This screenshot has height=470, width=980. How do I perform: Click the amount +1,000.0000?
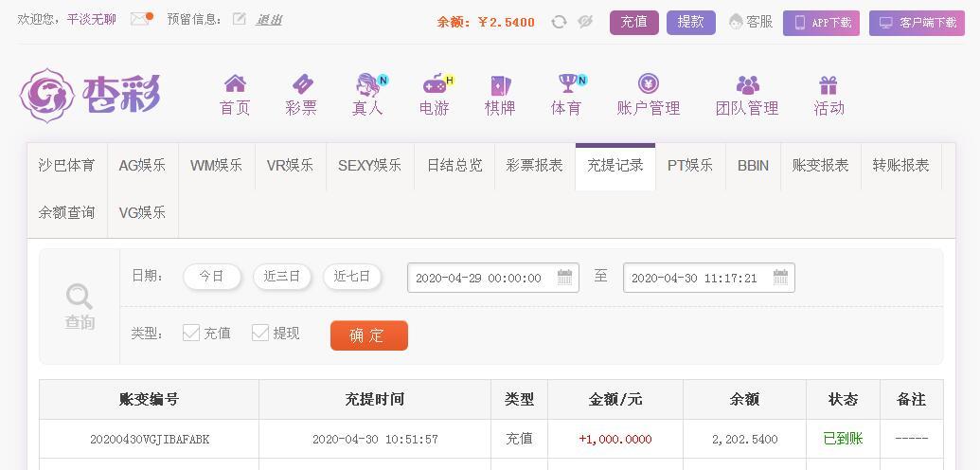pos(615,440)
